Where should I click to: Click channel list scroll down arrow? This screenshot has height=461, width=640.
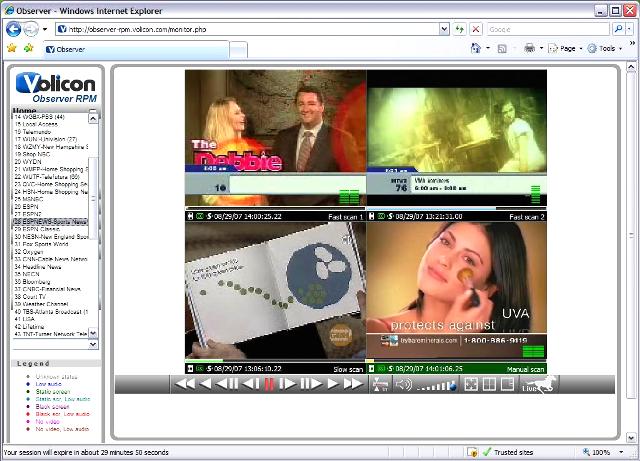(93, 334)
